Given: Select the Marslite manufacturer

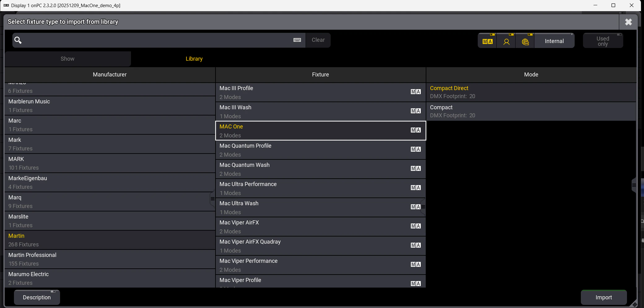Looking at the screenshot, I should (x=110, y=221).
